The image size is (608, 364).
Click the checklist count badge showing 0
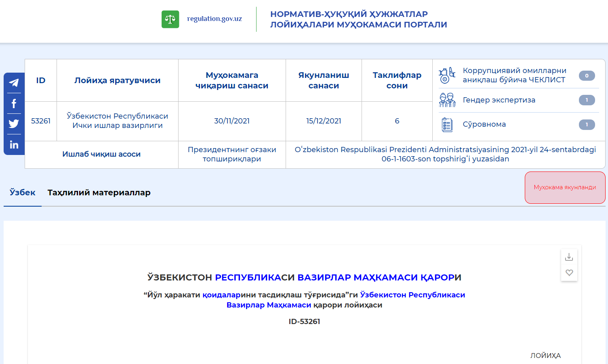[x=587, y=75]
